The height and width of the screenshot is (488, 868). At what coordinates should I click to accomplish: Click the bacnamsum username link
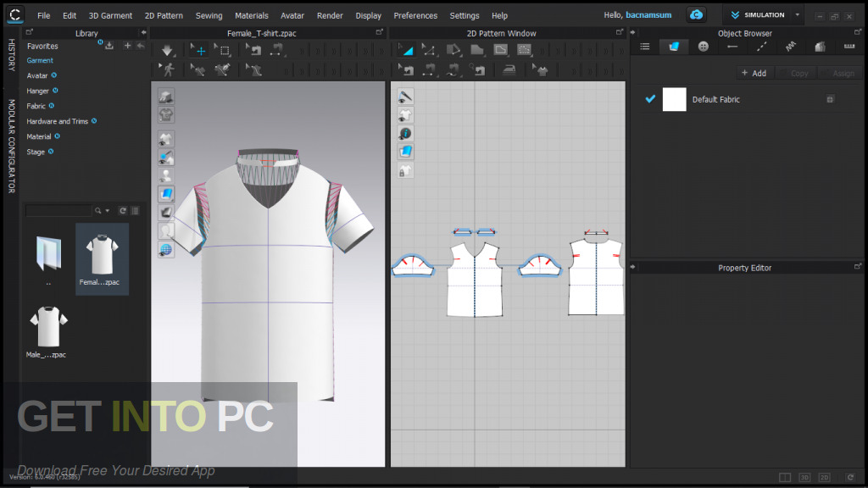[x=648, y=15]
